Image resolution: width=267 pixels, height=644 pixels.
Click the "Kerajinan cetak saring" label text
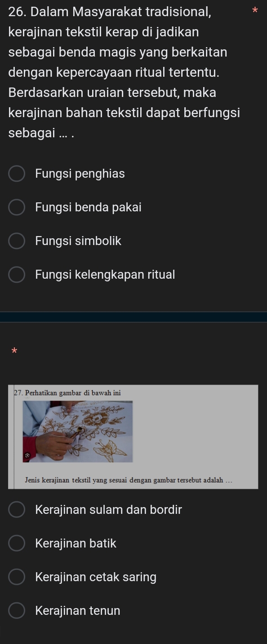96,577
